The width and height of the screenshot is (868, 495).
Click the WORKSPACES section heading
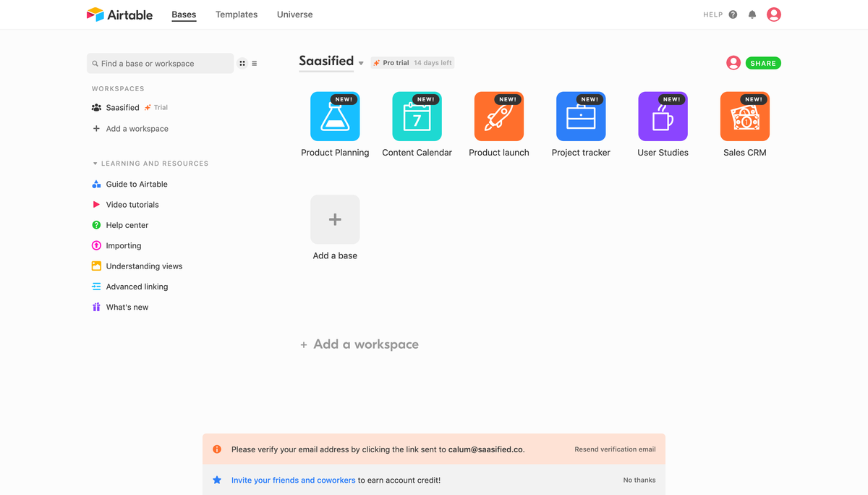[118, 89]
